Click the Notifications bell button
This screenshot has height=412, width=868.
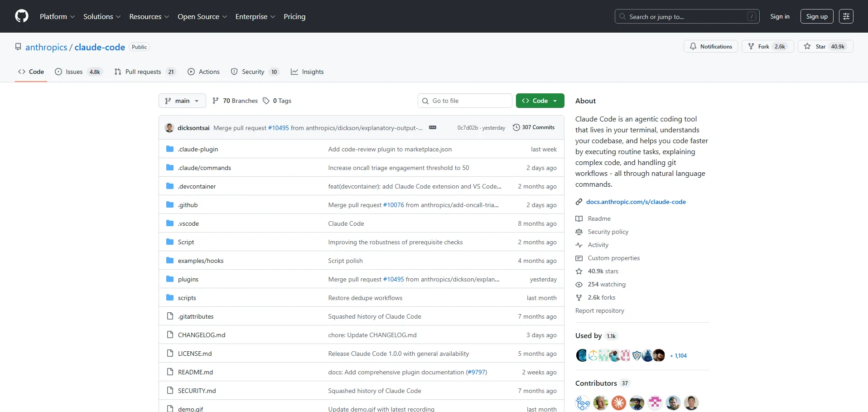coord(710,46)
